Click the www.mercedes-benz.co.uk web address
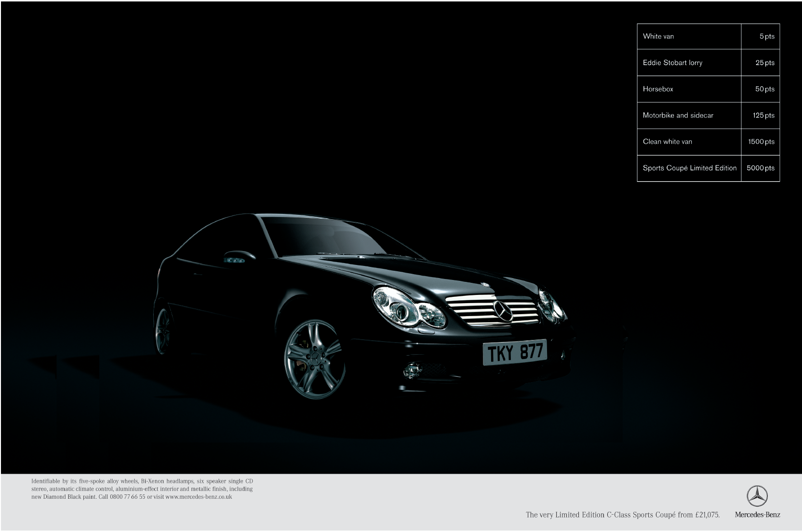This screenshot has width=802, height=532. (199, 497)
